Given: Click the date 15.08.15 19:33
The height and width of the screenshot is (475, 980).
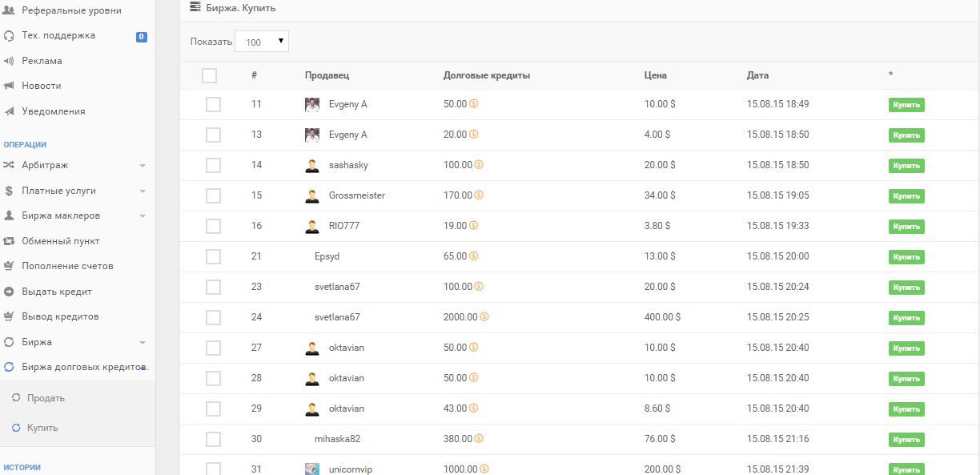Looking at the screenshot, I should pyautogui.click(x=777, y=226).
